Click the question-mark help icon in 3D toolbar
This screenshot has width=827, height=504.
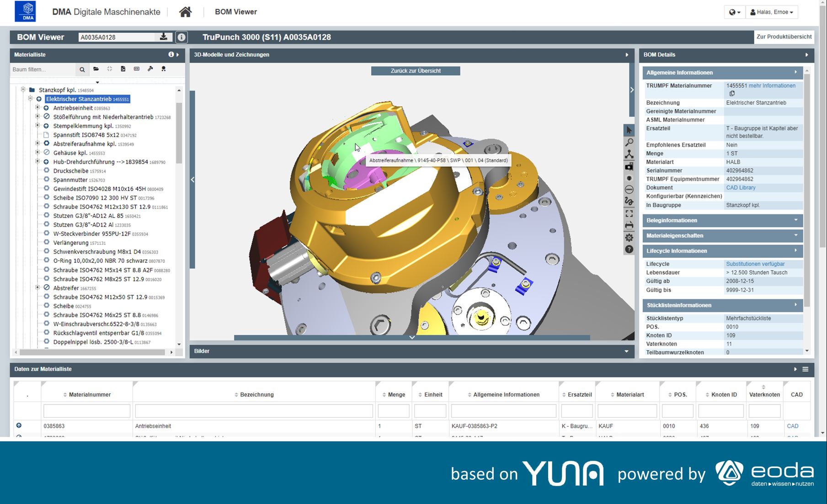[629, 249]
